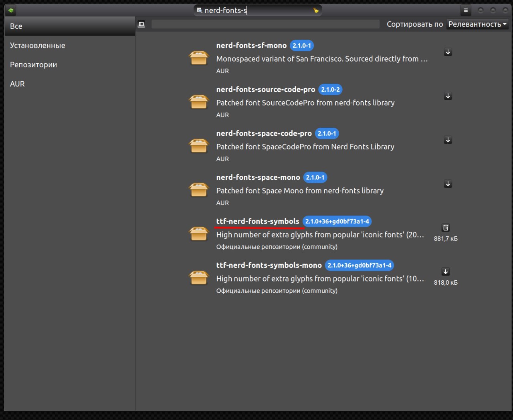Viewport: 513px width, 420px height.
Task: Open ttf-nerd-fonts-symbols-mono package name
Action: point(269,265)
